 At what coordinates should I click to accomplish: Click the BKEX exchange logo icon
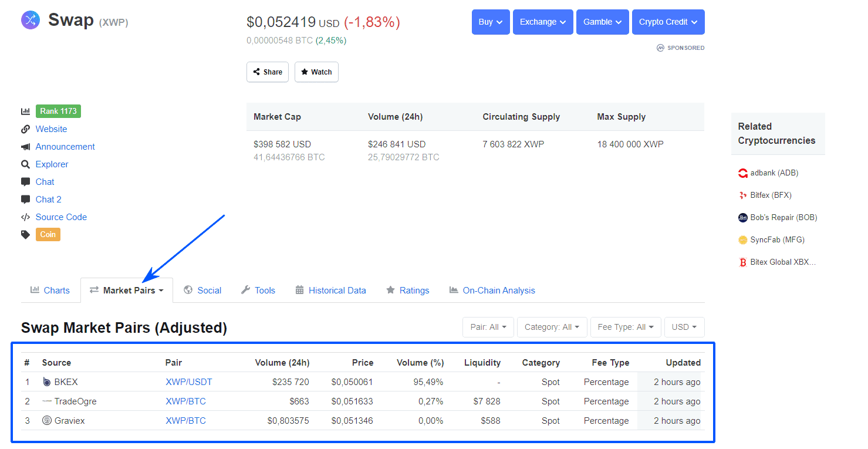click(47, 382)
